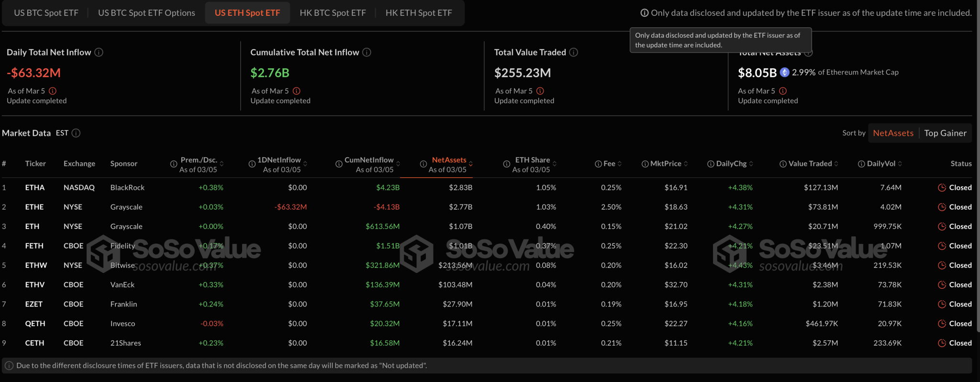The width and height of the screenshot is (980, 382).
Task: Sort table by Value Traded column
Action: (x=836, y=164)
